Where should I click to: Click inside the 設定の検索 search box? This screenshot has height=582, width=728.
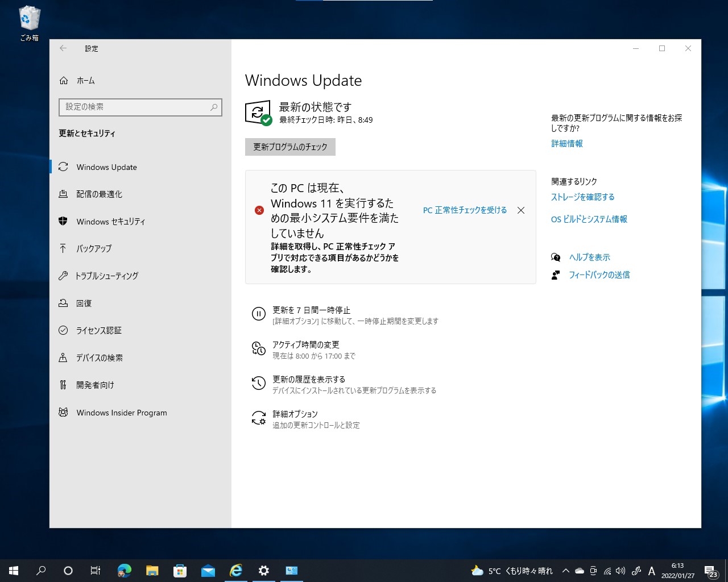tap(140, 107)
